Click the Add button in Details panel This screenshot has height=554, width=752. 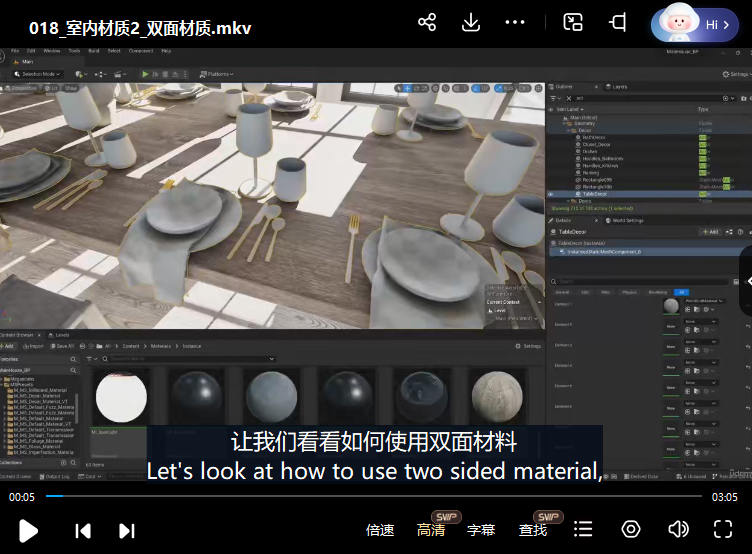(x=710, y=231)
